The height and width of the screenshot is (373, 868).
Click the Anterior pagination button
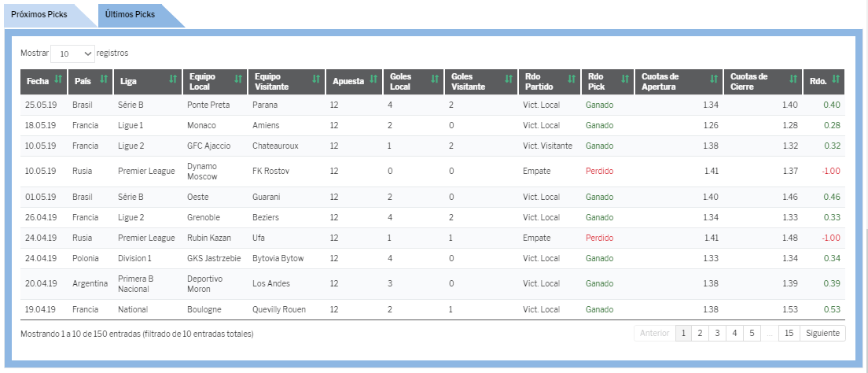pyautogui.click(x=655, y=333)
